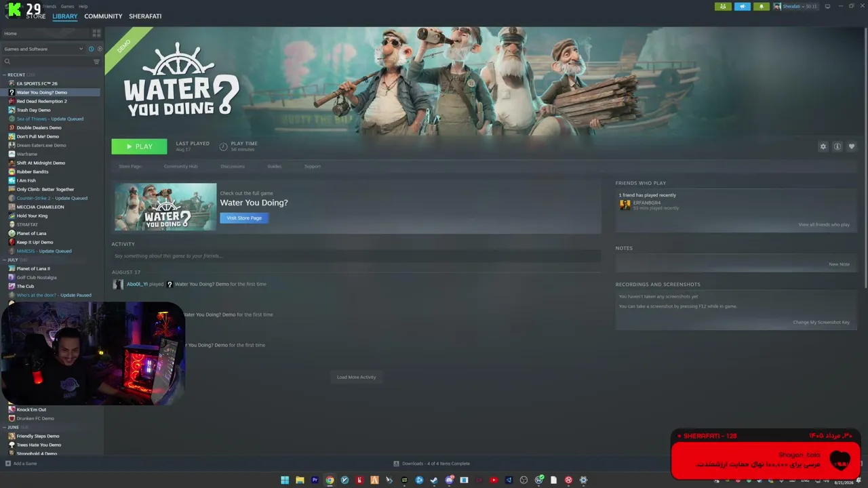The height and width of the screenshot is (488, 868).
Task: Open the game's Guides link
Action: (274, 166)
